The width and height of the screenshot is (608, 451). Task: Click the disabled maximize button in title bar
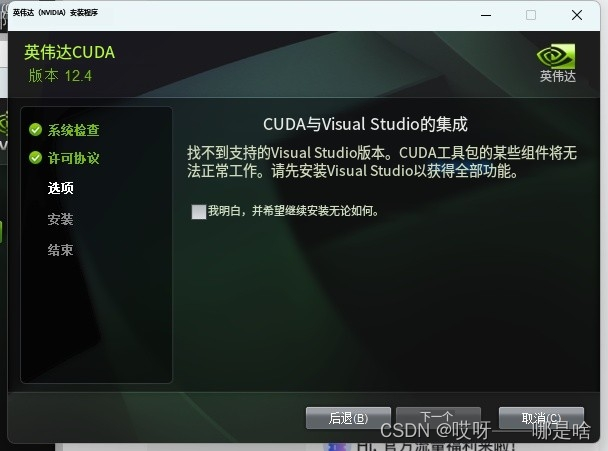point(531,15)
